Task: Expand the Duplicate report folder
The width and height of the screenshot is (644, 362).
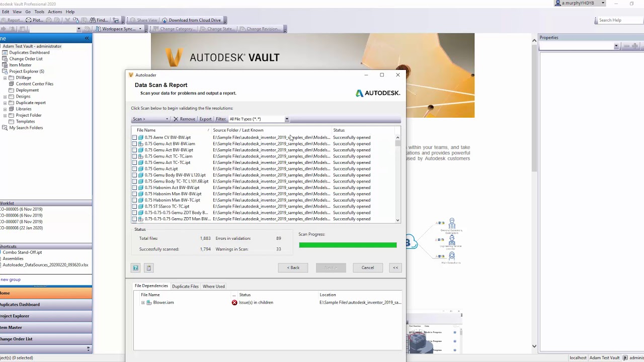Action: 5,103
